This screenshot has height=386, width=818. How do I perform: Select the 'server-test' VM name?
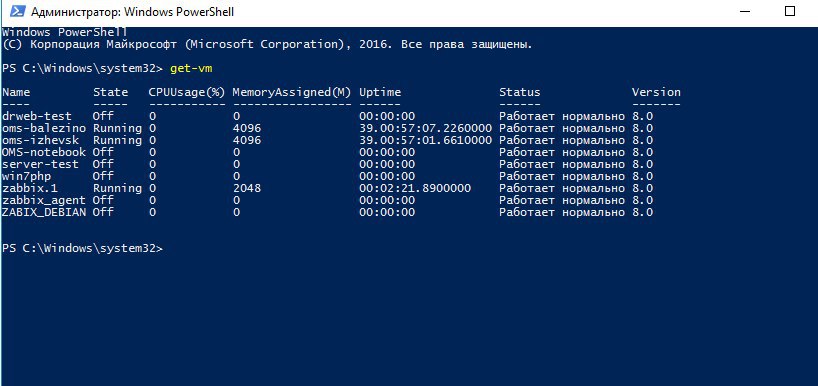[x=40, y=164]
